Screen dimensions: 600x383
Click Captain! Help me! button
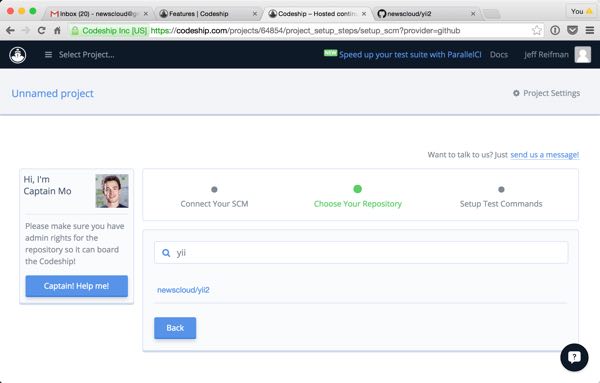pyautogui.click(x=77, y=286)
